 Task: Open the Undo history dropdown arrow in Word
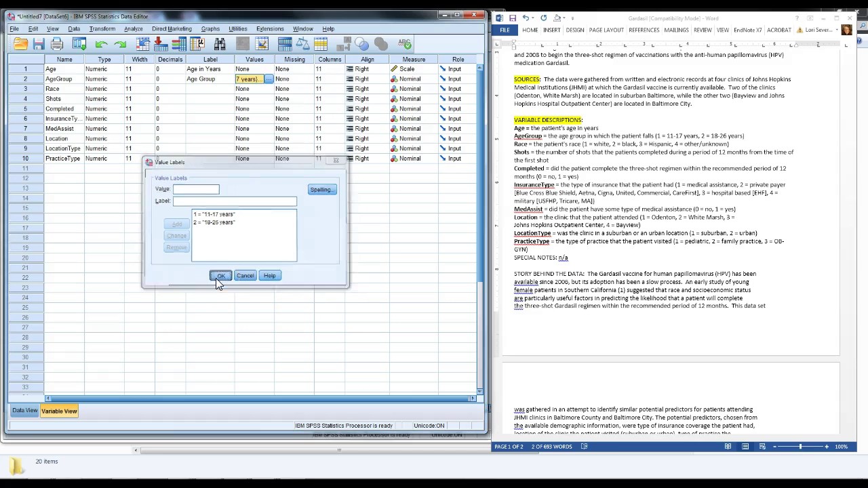point(533,18)
